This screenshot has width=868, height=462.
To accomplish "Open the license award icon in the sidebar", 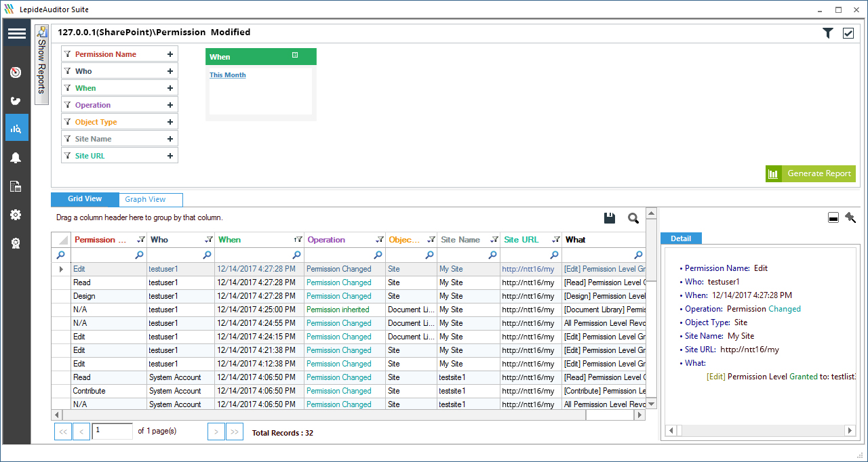I will (x=16, y=243).
